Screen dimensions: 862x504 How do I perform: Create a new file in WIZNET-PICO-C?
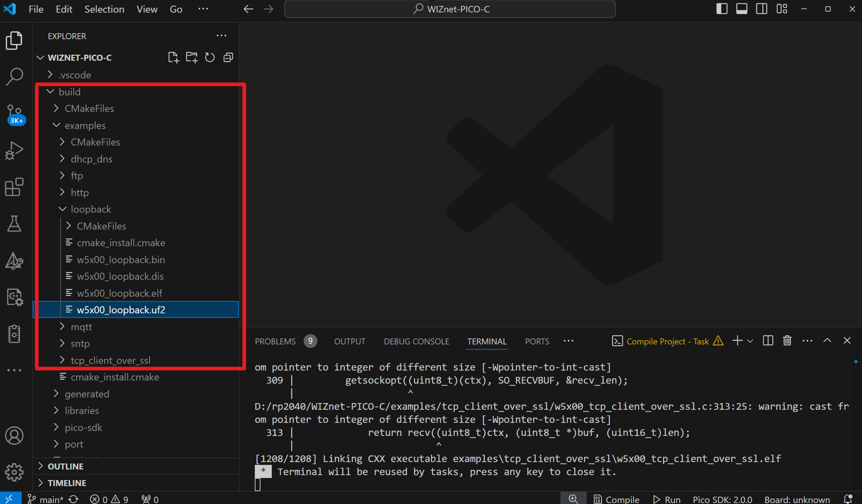click(x=173, y=57)
